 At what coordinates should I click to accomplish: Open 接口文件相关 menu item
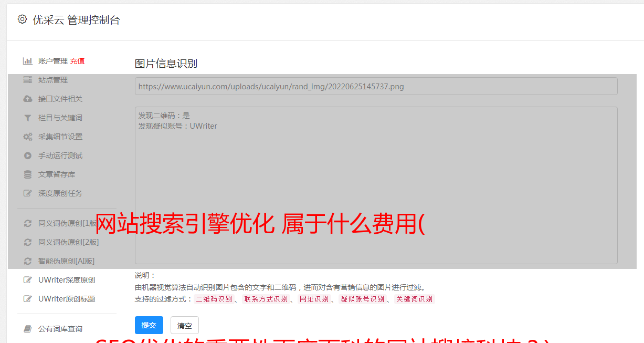[x=60, y=99]
